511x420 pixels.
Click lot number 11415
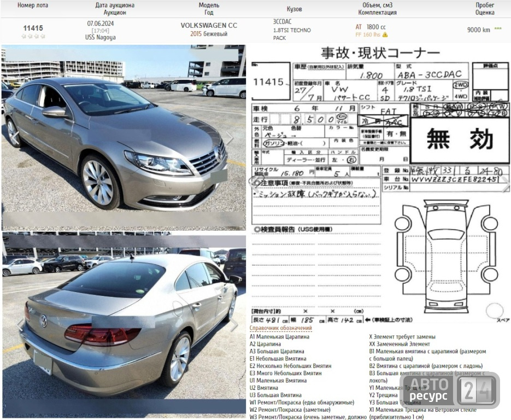[x=33, y=28]
